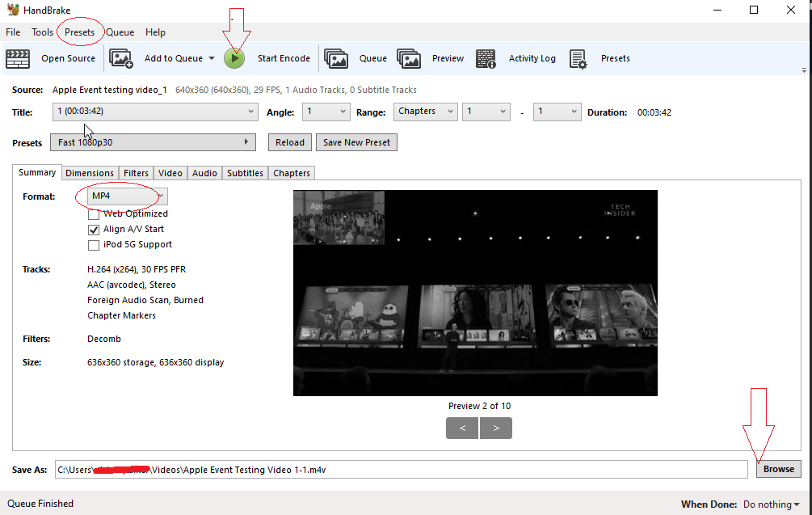The image size is (812, 515).
Task: Click the Add to Queue icon
Action: click(121, 57)
